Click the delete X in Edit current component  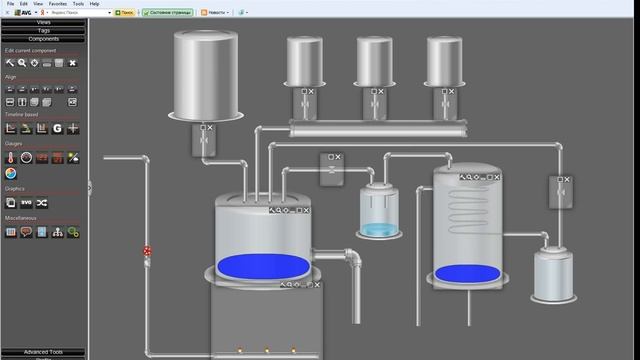[x=72, y=63]
